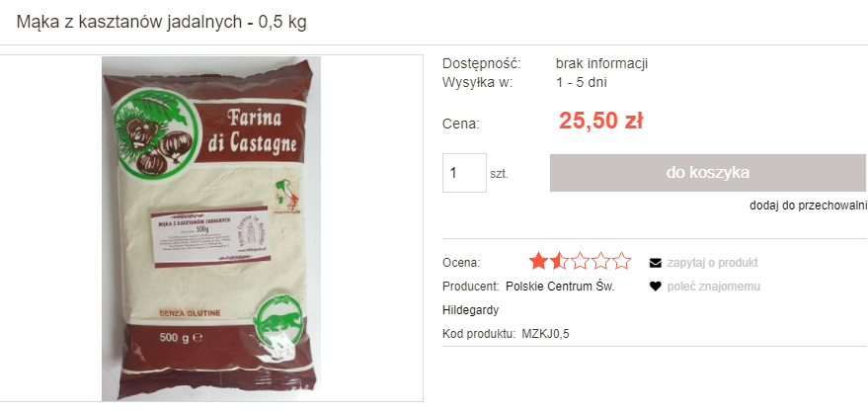Click the fourth rating star
Screen dimensions: 868x414
pyautogui.click(x=600, y=261)
